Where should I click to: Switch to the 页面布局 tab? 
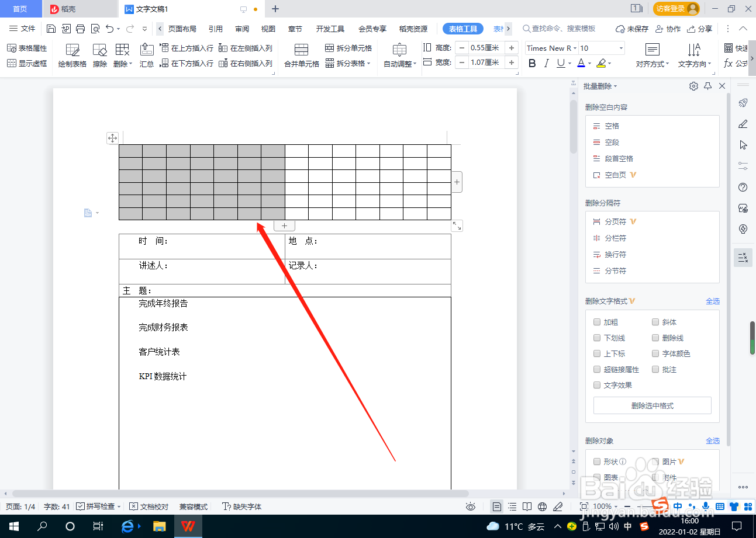(x=182, y=29)
